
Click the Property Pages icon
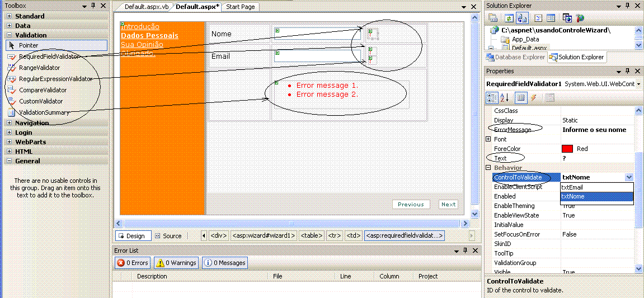tap(550, 98)
